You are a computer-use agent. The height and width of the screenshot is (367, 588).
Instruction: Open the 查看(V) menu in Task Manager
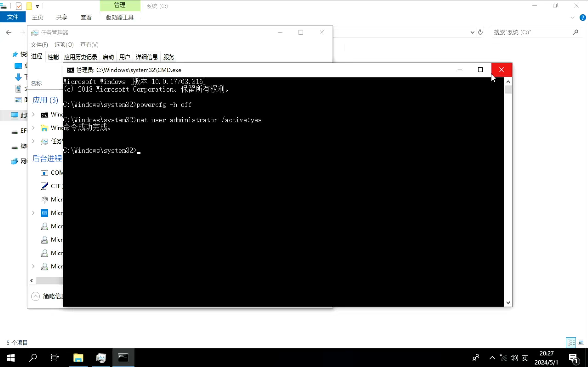coord(89,45)
